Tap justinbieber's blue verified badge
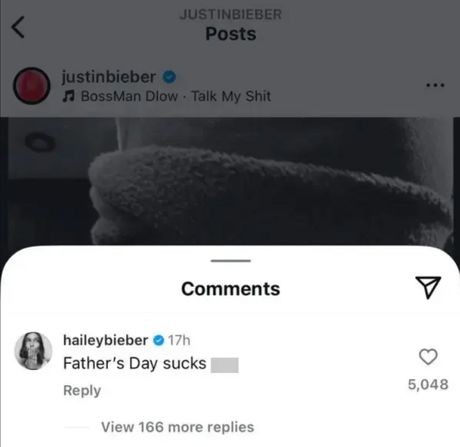 coord(169,77)
